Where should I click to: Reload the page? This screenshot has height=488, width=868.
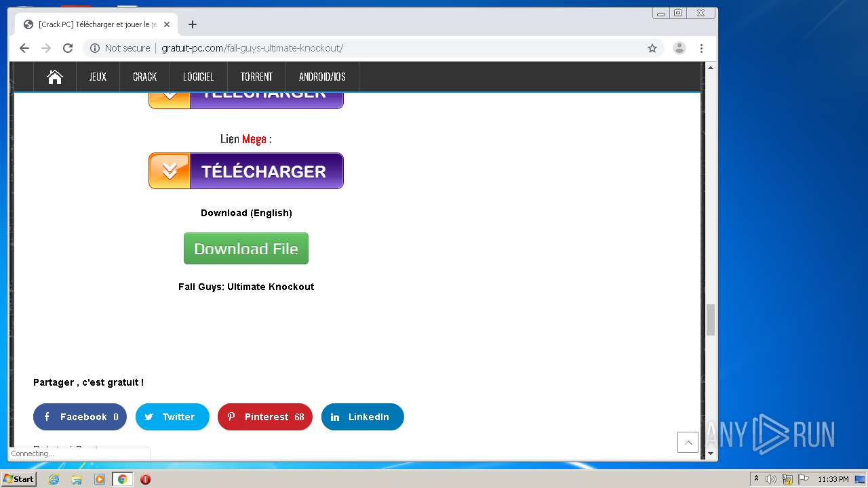(x=68, y=48)
